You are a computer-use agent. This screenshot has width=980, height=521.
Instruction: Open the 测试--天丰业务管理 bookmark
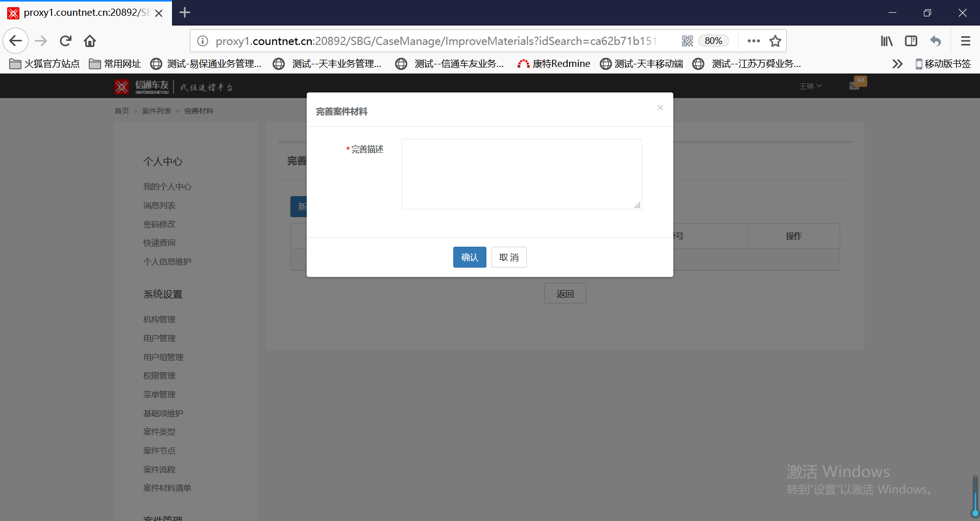tap(327, 63)
